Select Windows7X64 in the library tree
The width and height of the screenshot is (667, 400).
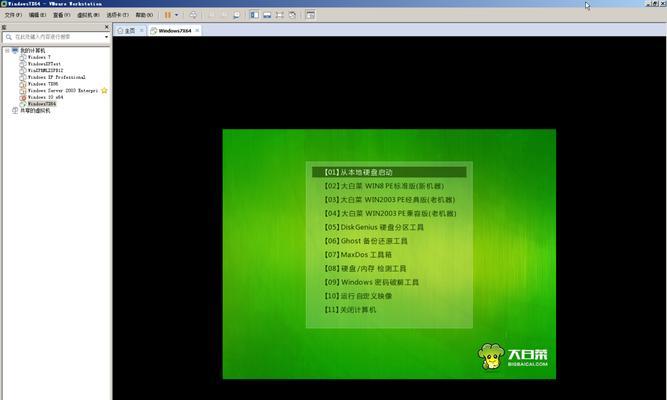[x=42, y=104]
